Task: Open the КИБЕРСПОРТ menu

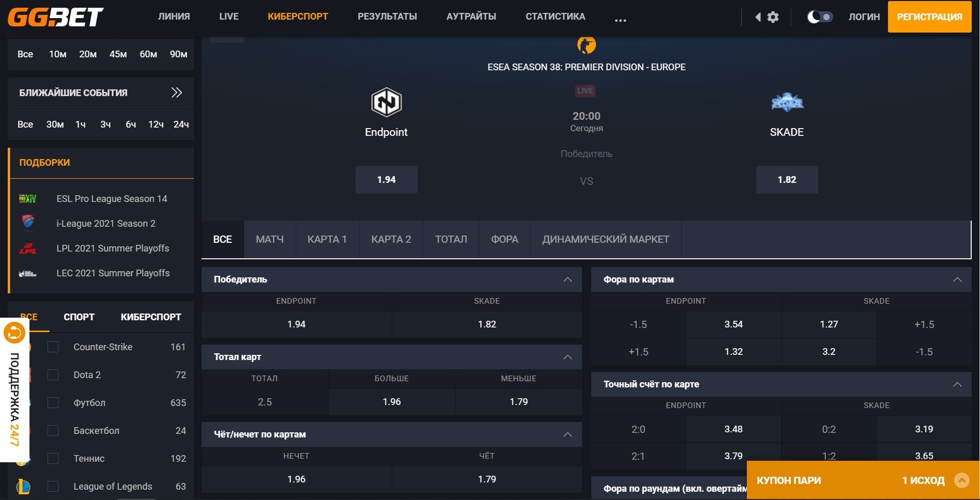Action: click(298, 17)
